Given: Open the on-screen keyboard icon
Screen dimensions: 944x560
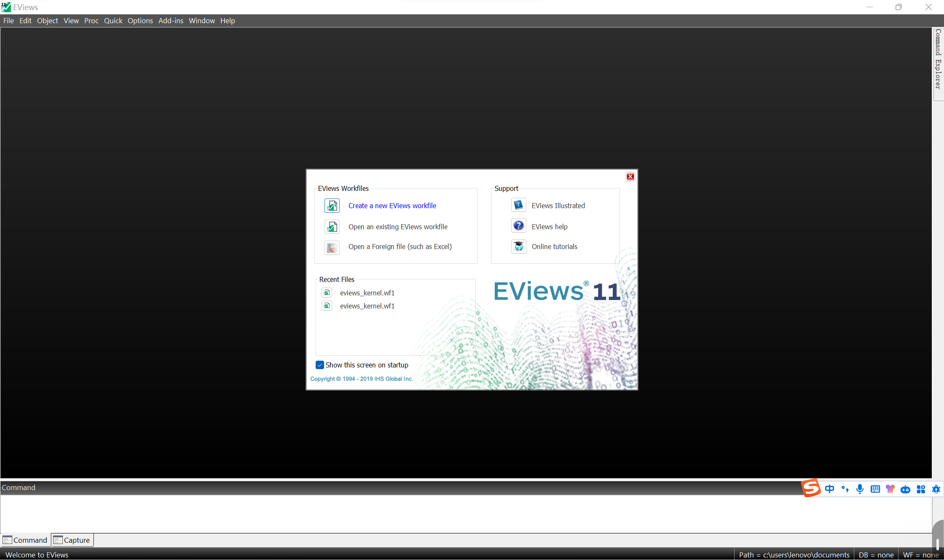Looking at the screenshot, I should click(875, 489).
